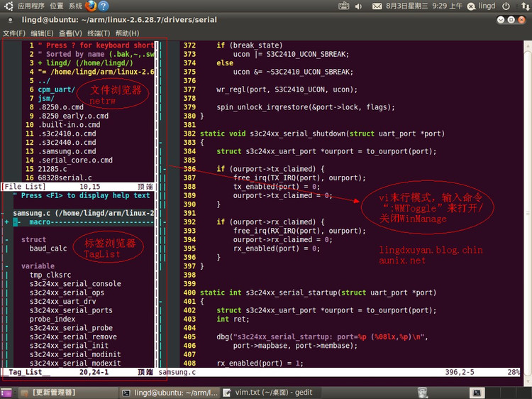The width and height of the screenshot is (532, 399).
Task: Jump to s3c24xx_serial_probe tag
Action: (71, 328)
